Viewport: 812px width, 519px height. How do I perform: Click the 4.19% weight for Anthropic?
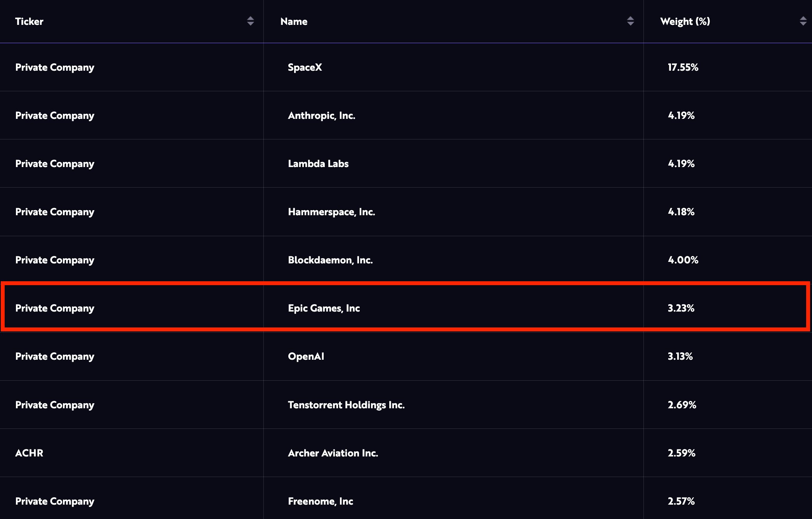pyautogui.click(x=681, y=115)
